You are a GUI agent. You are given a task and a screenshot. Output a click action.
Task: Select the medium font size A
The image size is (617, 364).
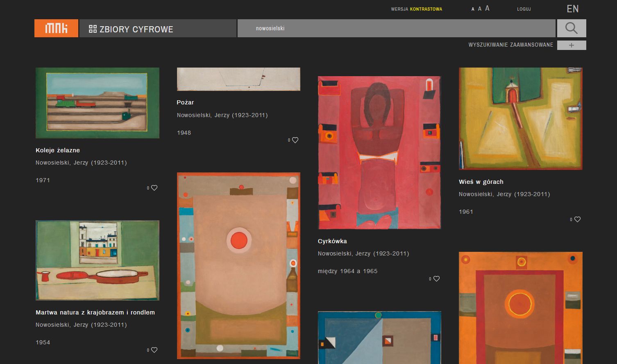pos(480,9)
